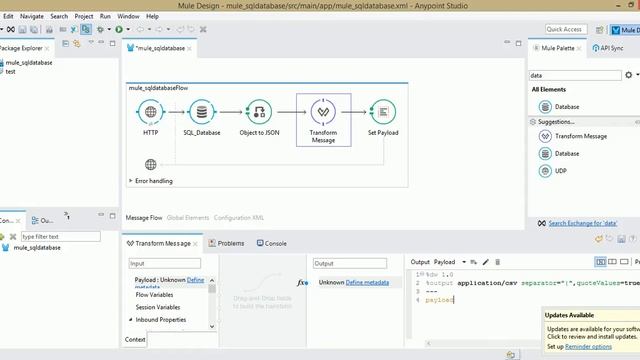Expand Inbound Properties in the input tree
Viewport: 640px width, 360px height.
131,320
